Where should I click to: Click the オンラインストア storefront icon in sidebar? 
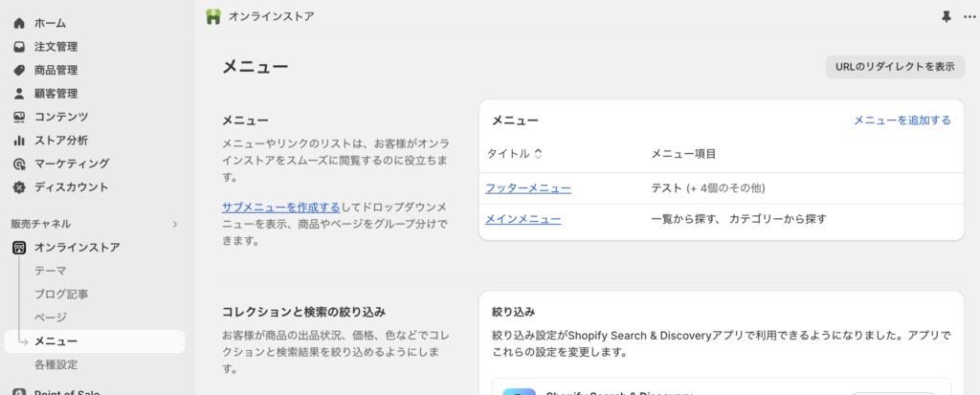pos(19,248)
